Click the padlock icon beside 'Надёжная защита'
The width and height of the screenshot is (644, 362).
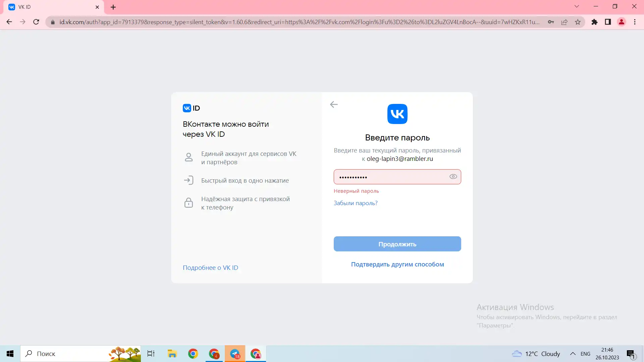pyautogui.click(x=189, y=202)
